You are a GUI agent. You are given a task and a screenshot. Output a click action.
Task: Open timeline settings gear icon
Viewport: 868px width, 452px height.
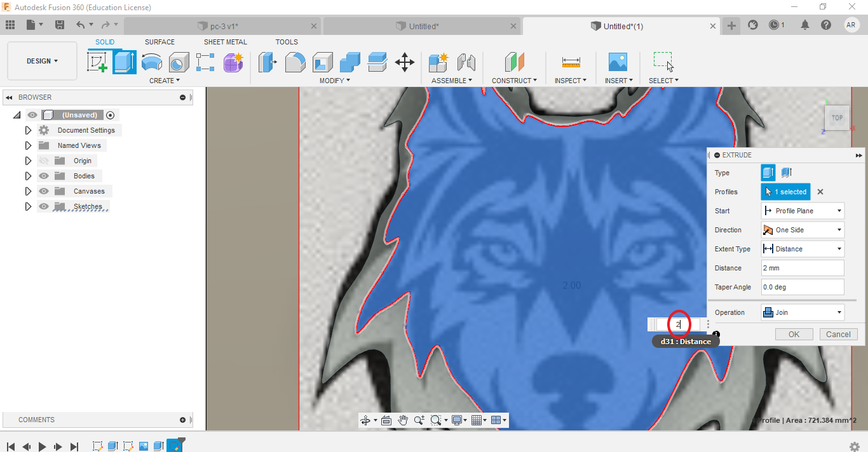855,446
